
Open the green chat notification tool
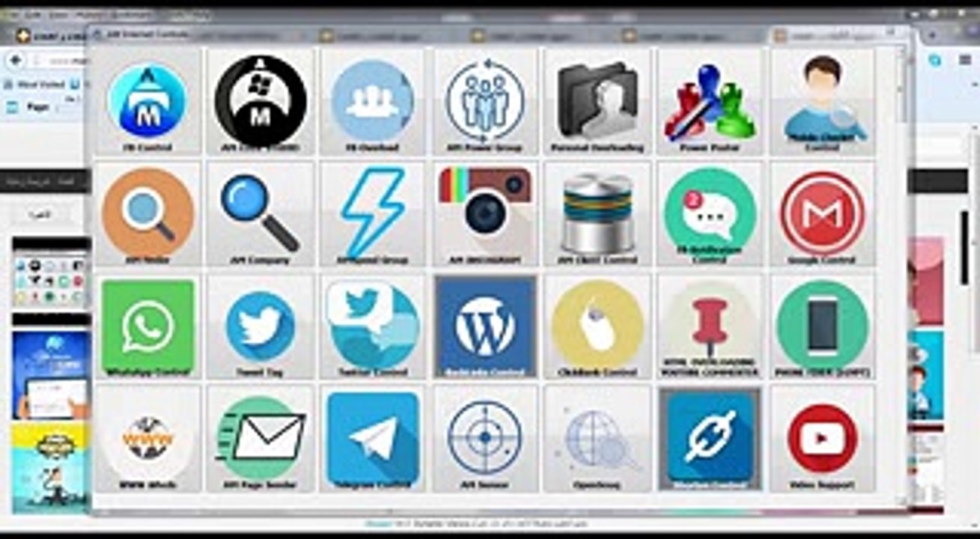710,213
